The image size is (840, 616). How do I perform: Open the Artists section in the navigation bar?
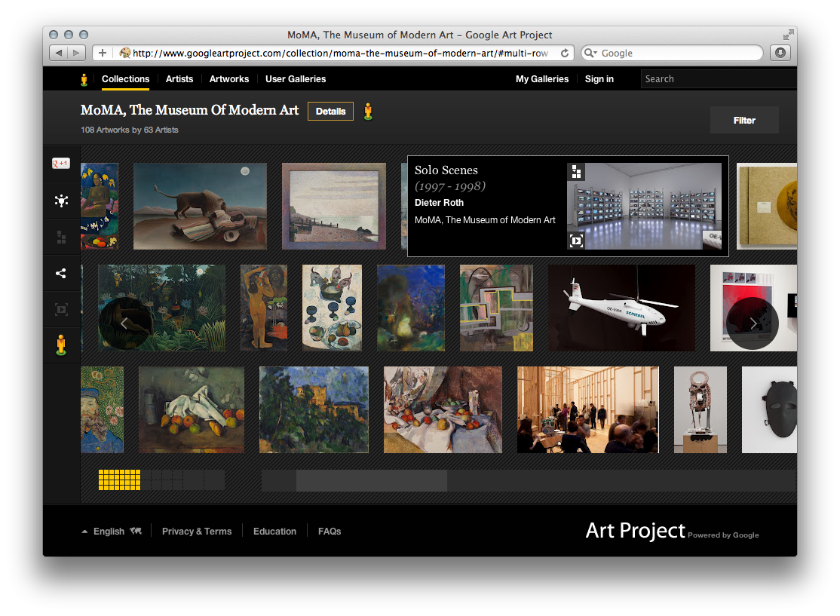(179, 79)
